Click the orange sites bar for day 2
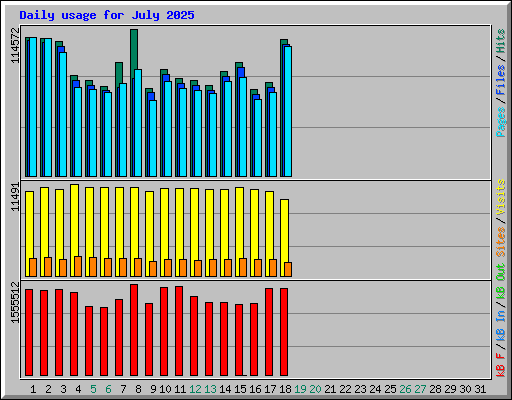This screenshot has width=512, height=400. tap(48, 267)
